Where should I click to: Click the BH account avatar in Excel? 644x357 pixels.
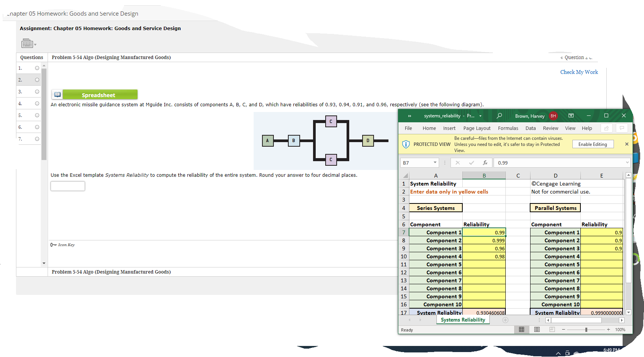tap(553, 116)
